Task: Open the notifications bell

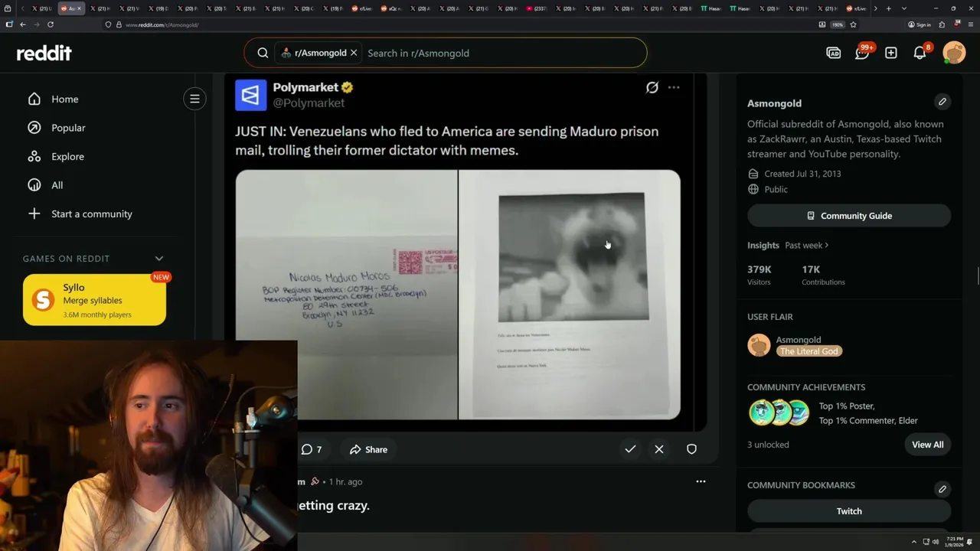Action: [x=920, y=53]
